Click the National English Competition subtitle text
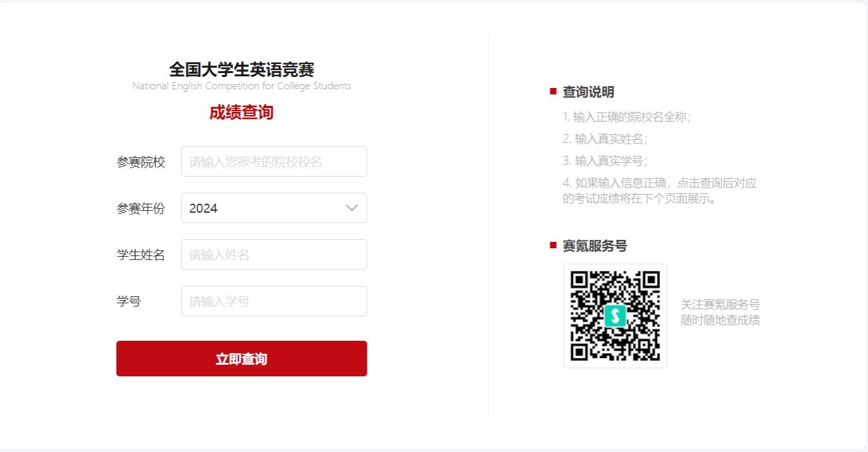The image size is (868, 452). click(x=241, y=86)
